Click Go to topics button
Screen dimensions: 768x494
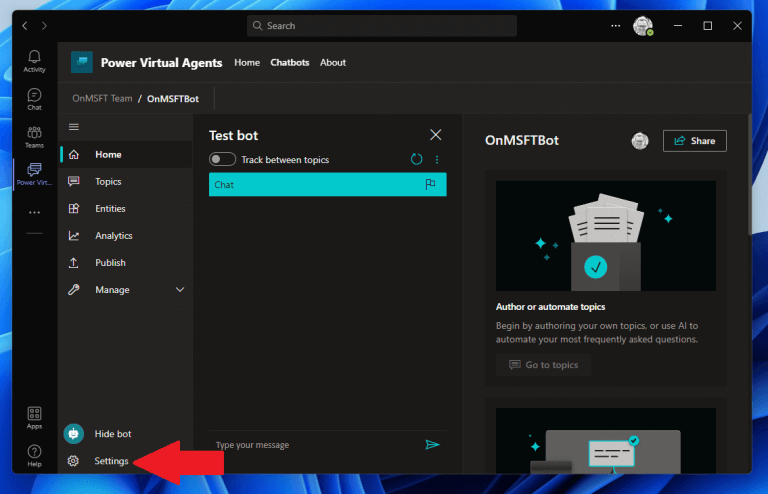coord(543,365)
